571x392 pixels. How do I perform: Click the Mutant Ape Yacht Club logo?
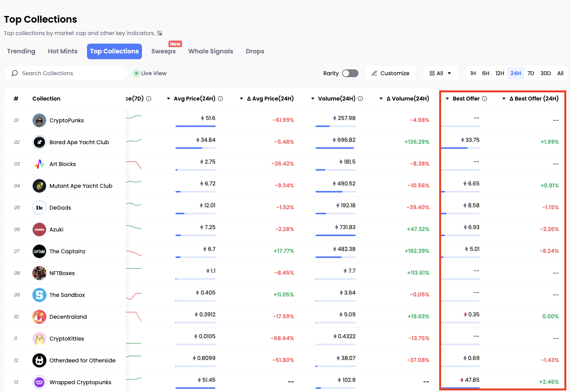point(39,186)
